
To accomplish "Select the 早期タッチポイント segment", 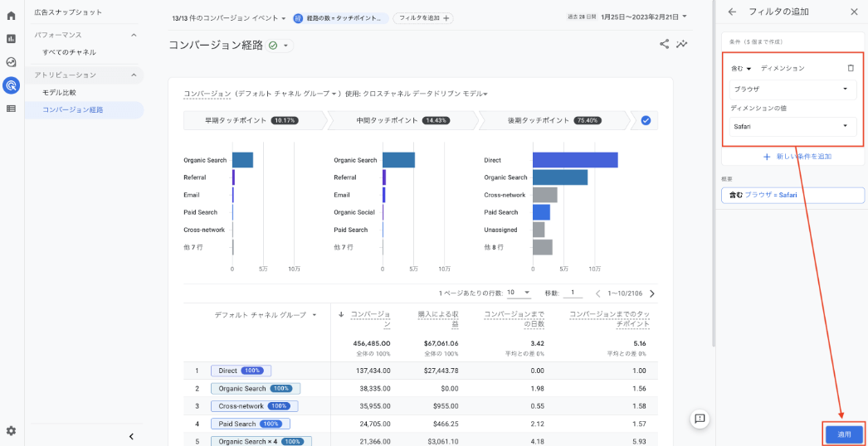I will pos(255,120).
